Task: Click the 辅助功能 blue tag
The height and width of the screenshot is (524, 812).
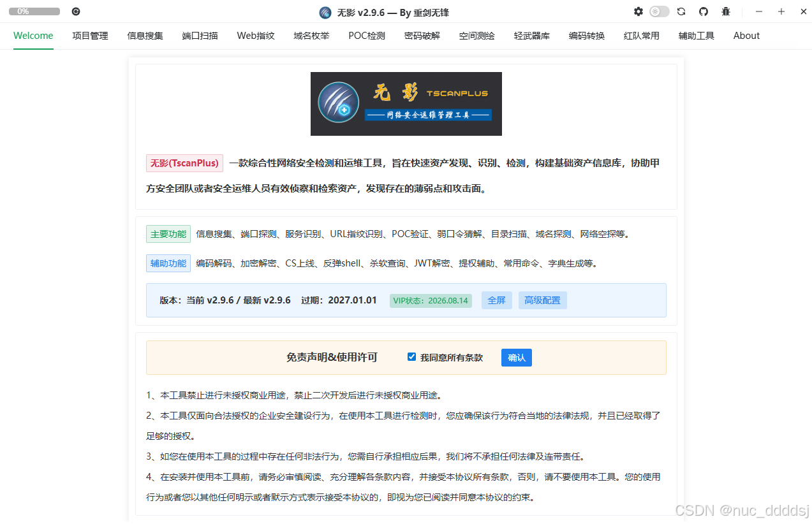Action: 168,263
